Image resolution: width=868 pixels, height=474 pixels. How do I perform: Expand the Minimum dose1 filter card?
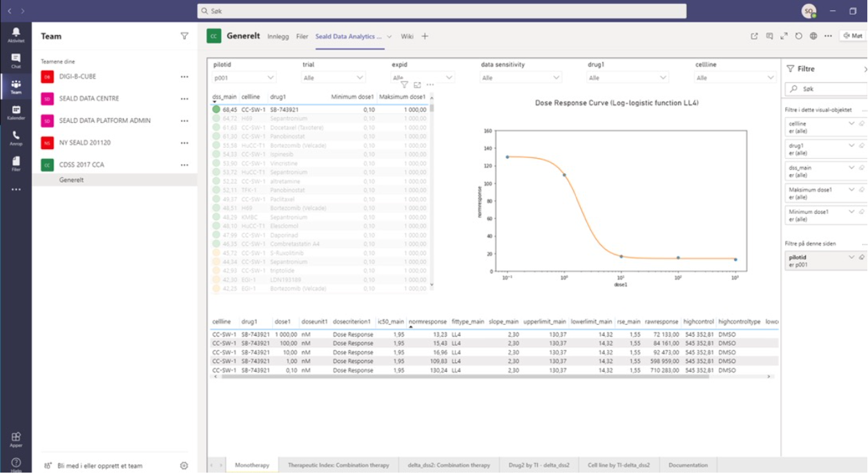851,212
